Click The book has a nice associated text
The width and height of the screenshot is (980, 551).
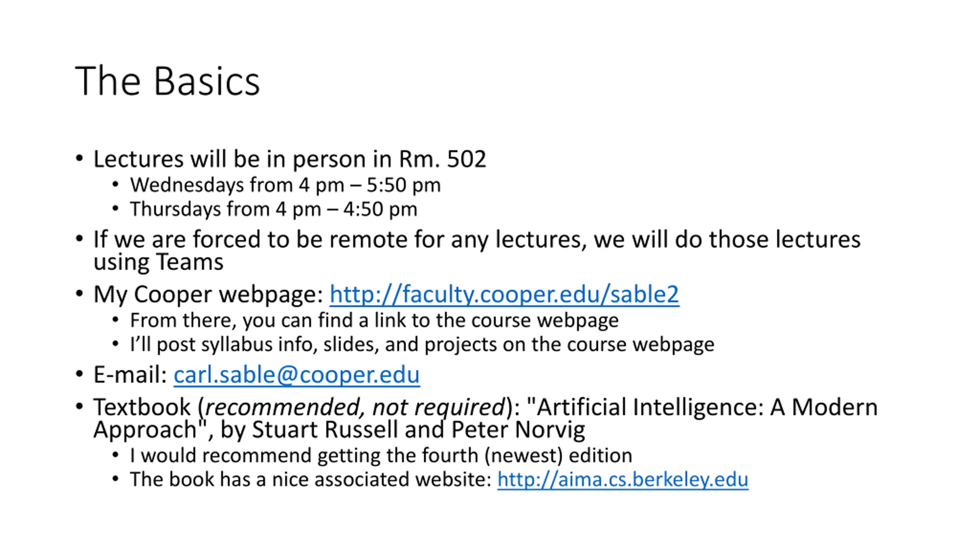tap(310, 479)
